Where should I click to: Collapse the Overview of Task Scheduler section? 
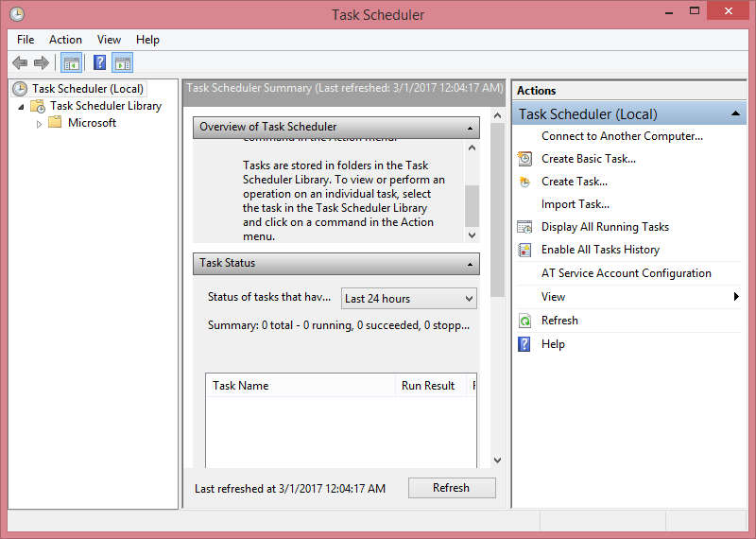point(470,128)
